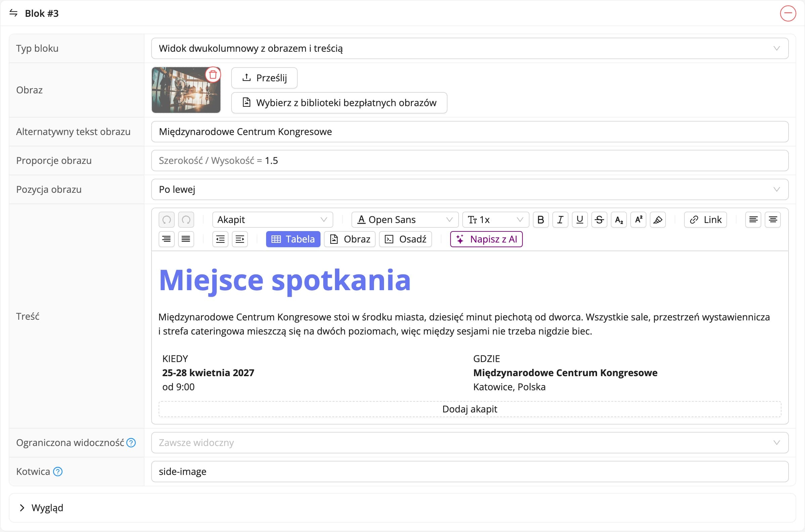The width and height of the screenshot is (805, 532).
Task: Click the od 9:00 text
Action: pyautogui.click(x=178, y=387)
